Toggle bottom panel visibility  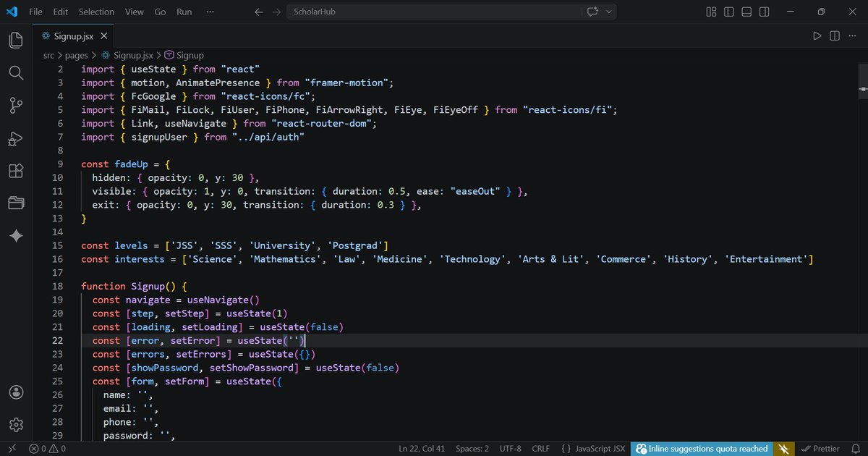[x=746, y=12]
